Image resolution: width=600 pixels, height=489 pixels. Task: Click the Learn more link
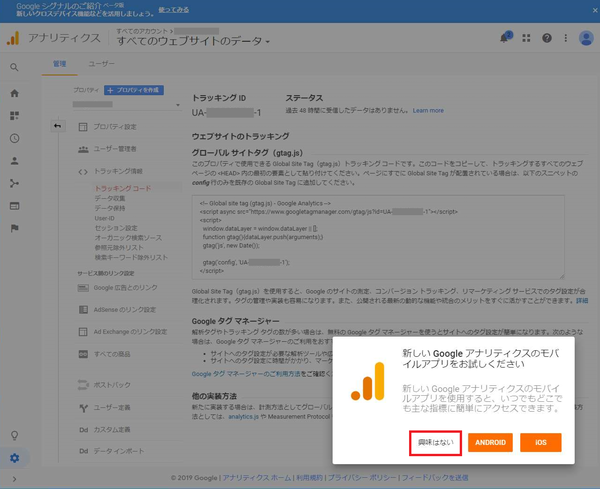click(x=428, y=110)
